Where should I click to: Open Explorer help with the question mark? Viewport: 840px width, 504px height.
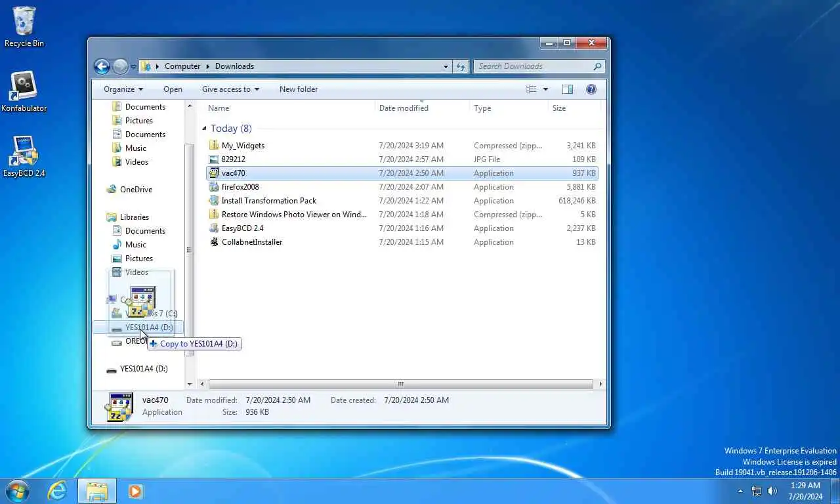coord(591,89)
